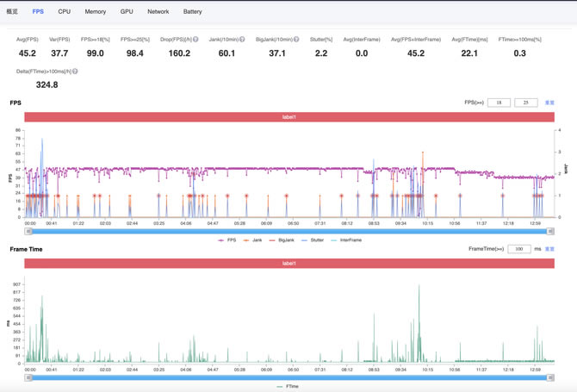Screen dimensions: 577x392
Task: Click left handle of Frame Time range slider
Action: (x=28, y=377)
